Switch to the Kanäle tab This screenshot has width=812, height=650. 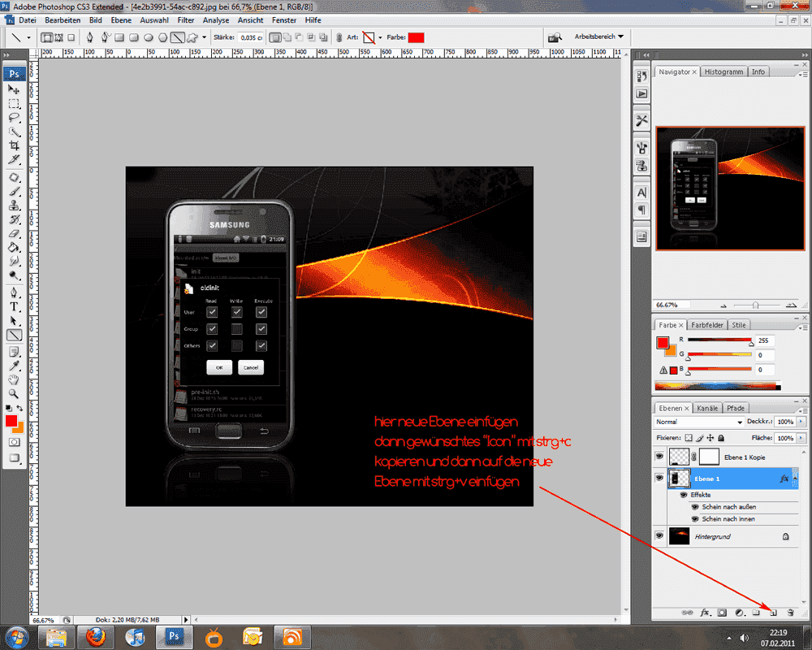tap(707, 409)
